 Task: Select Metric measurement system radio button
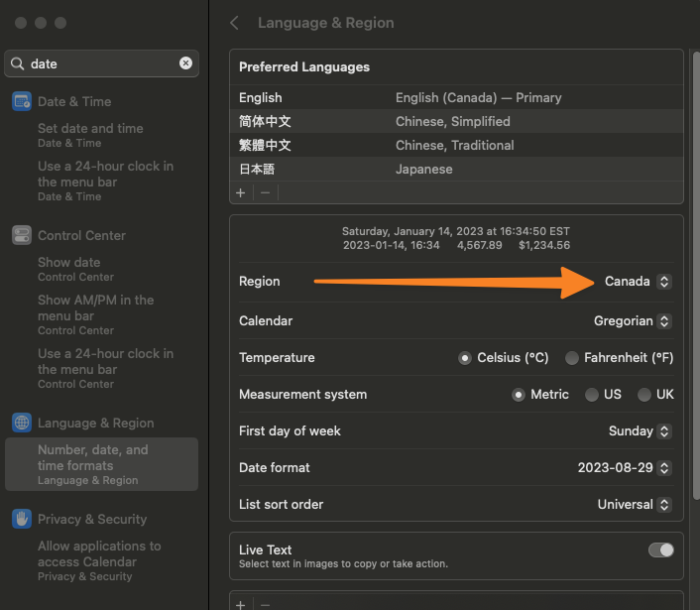[x=519, y=395]
